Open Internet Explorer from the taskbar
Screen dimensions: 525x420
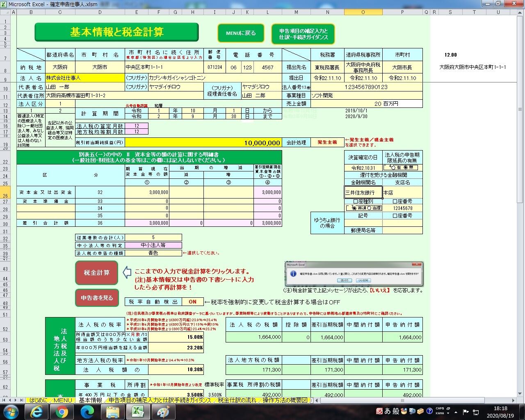(37, 411)
